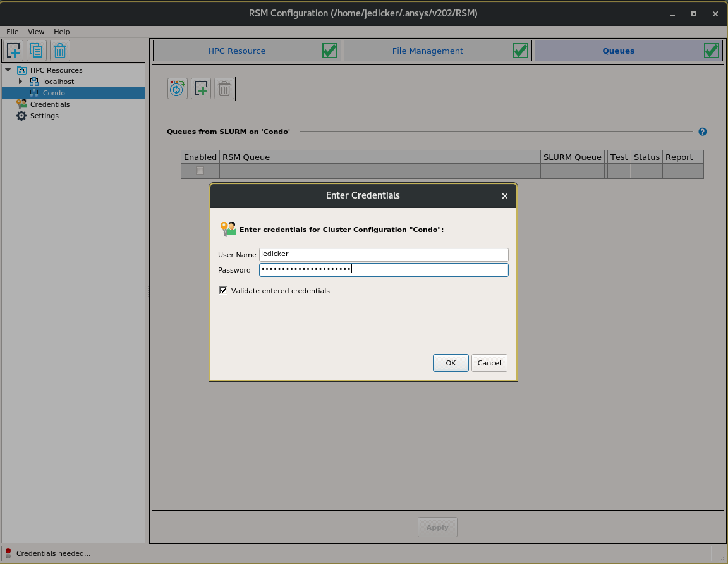Image resolution: width=728 pixels, height=564 pixels.
Task: Click the Password input field
Action: pyautogui.click(x=384, y=270)
